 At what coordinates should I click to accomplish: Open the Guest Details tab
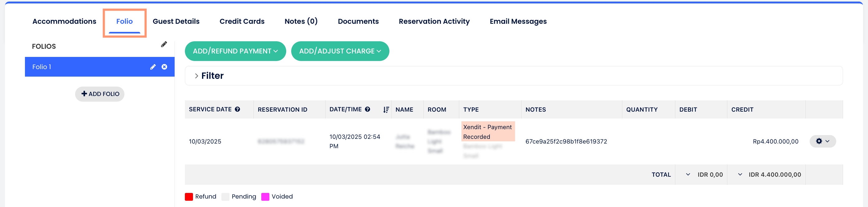pyautogui.click(x=176, y=22)
